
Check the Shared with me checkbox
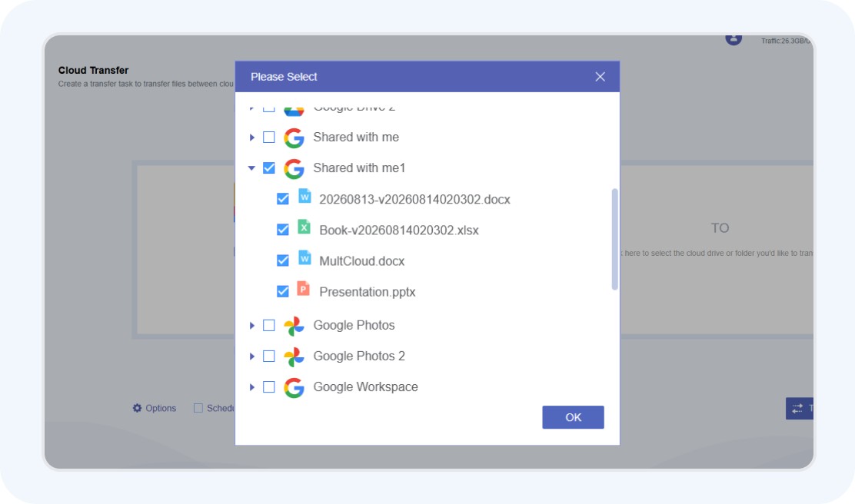pos(269,137)
